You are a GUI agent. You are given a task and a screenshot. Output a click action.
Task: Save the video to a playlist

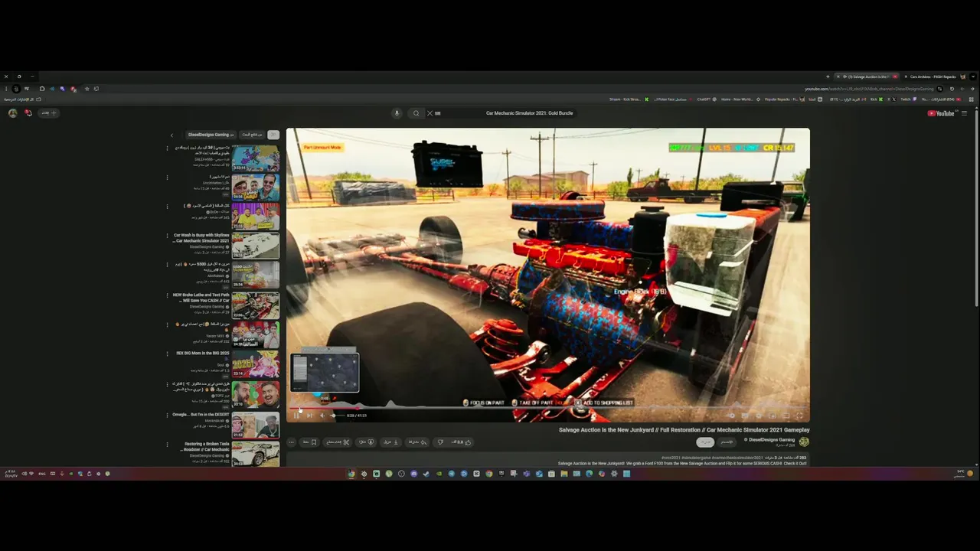point(309,442)
